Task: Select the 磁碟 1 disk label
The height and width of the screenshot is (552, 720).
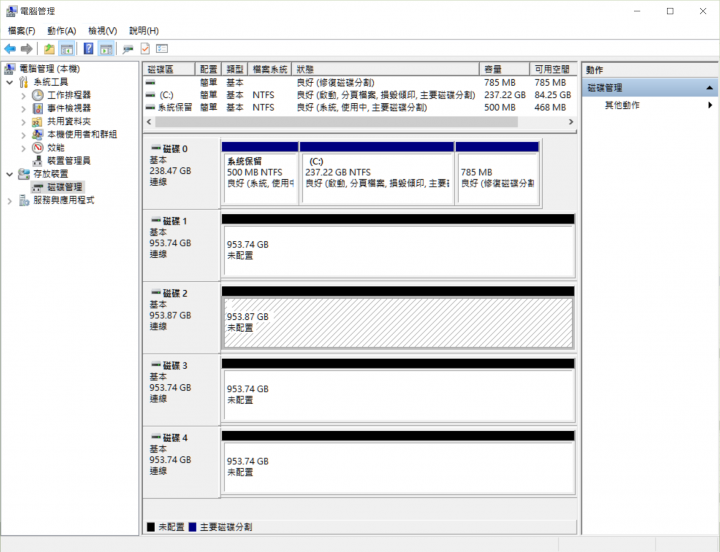Action: tap(181, 245)
